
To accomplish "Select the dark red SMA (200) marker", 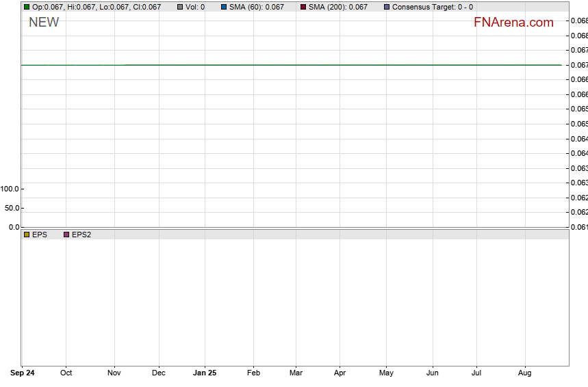I will pos(303,7).
